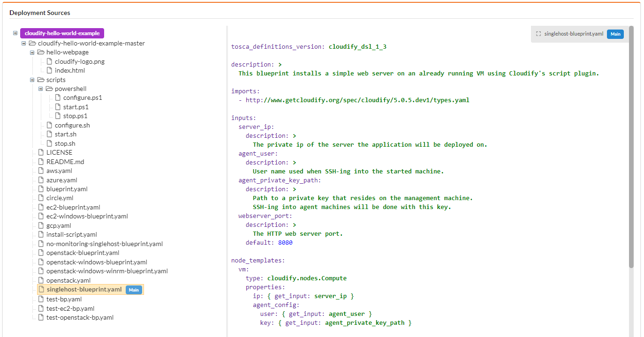Click the hello-webpage folder icon
This screenshot has height=337, width=644.
(41, 52)
